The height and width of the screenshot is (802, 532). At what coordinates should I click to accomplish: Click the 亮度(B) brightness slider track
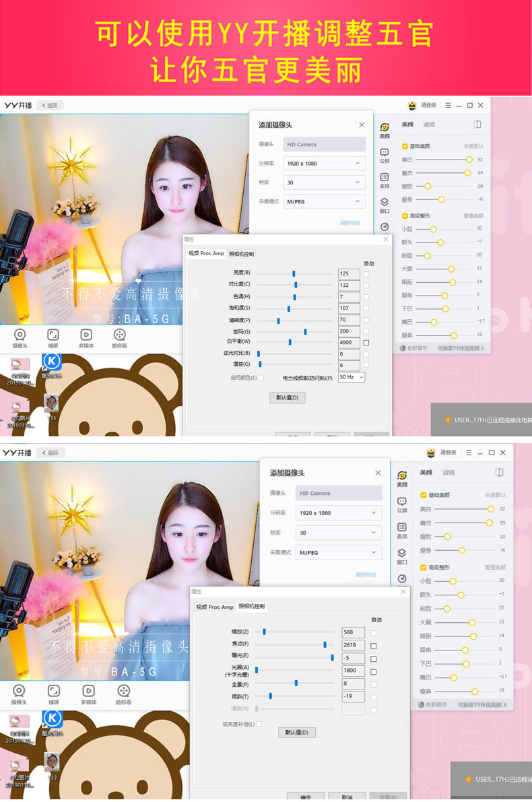click(x=295, y=273)
